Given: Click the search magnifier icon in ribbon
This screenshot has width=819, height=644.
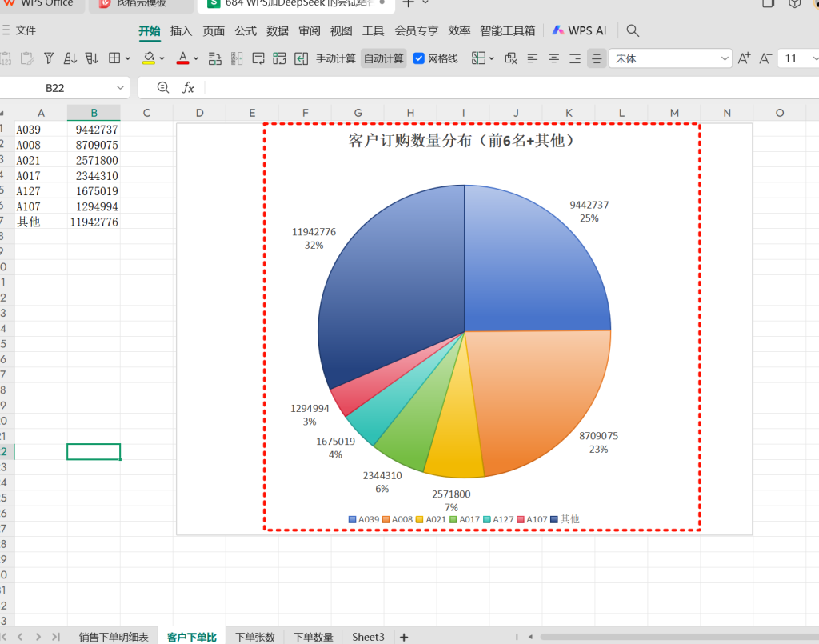Looking at the screenshot, I should pyautogui.click(x=633, y=31).
